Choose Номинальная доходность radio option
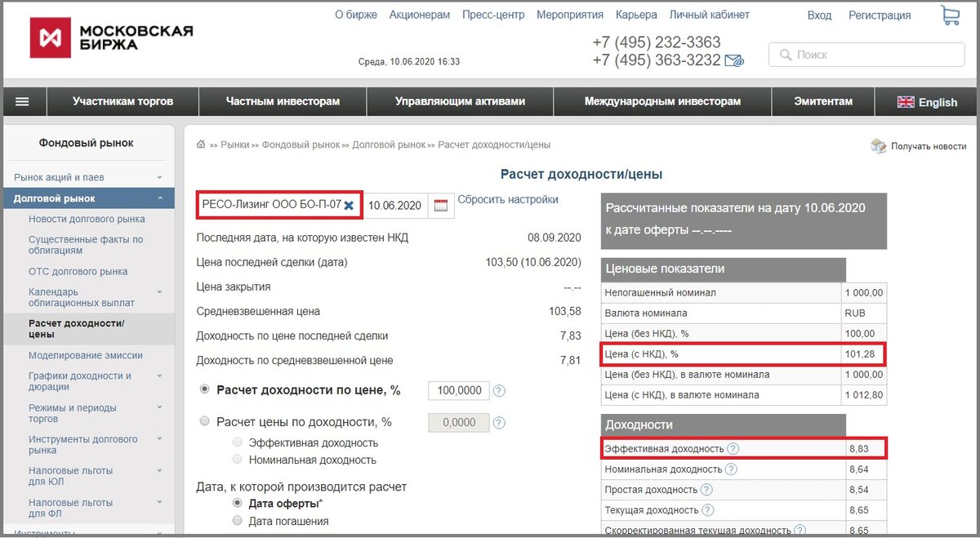 point(238,460)
